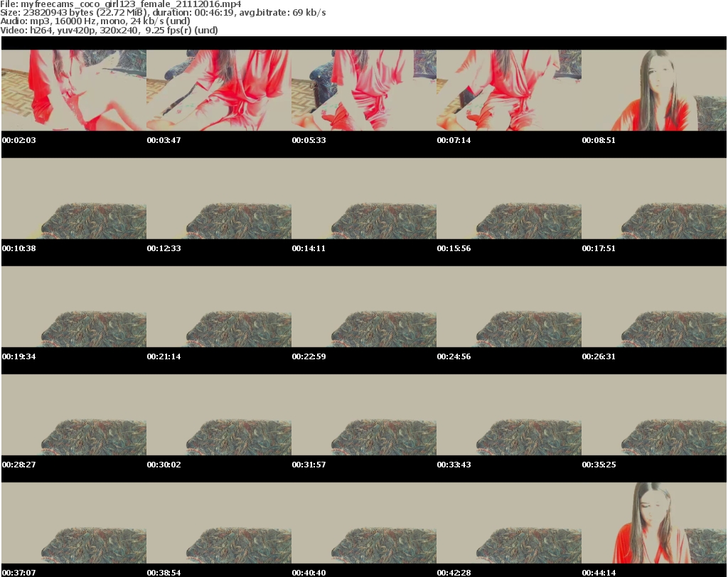This screenshot has width=728, height=577.
Task: Click the 00:17:51 timestamp label
Action: (x=599, y=248)
